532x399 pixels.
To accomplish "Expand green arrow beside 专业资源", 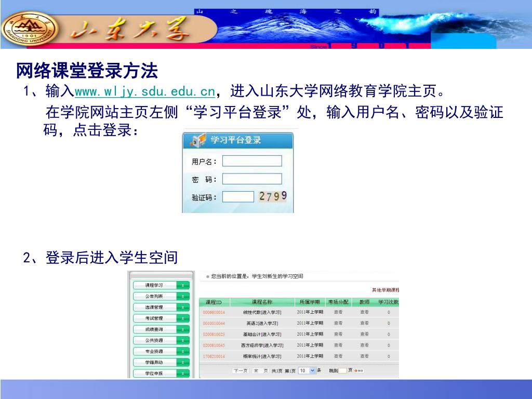I will [x=183, y=352].
